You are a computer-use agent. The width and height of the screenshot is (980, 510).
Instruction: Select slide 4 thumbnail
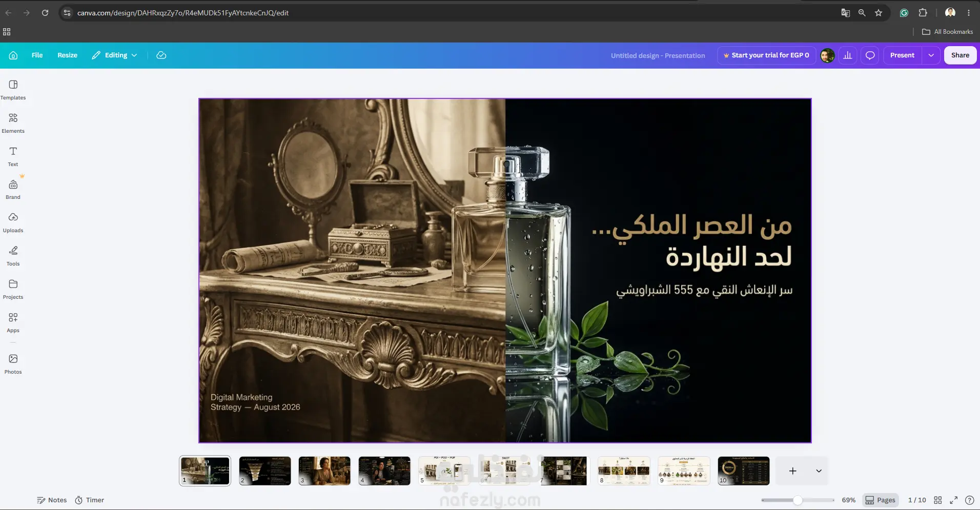tap(384, 471)
